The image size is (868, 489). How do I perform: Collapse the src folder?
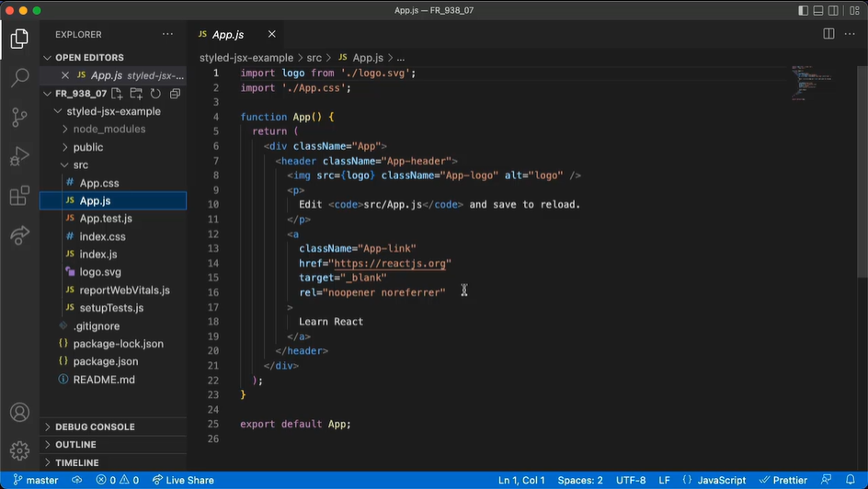pyautogui.click(x=113, y=165)
